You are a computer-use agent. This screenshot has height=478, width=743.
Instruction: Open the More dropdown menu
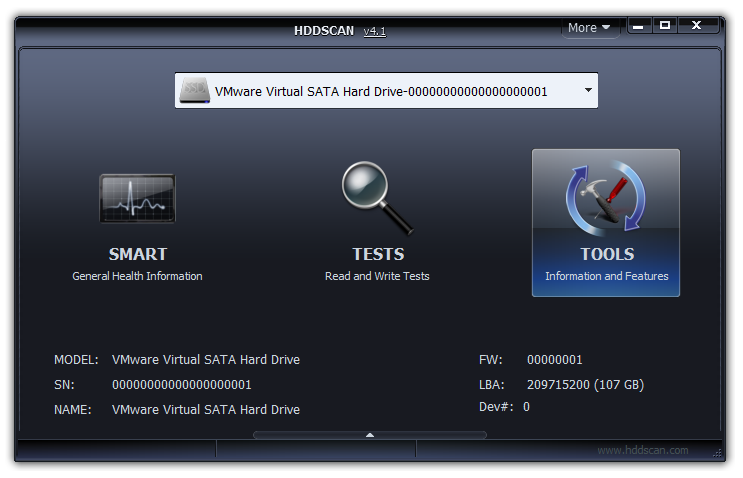coord(589,28)
